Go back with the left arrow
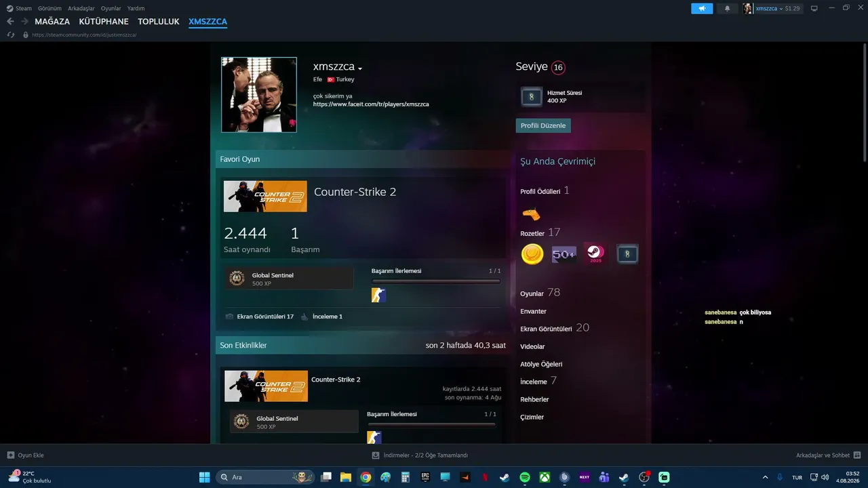 click(10, 22)
